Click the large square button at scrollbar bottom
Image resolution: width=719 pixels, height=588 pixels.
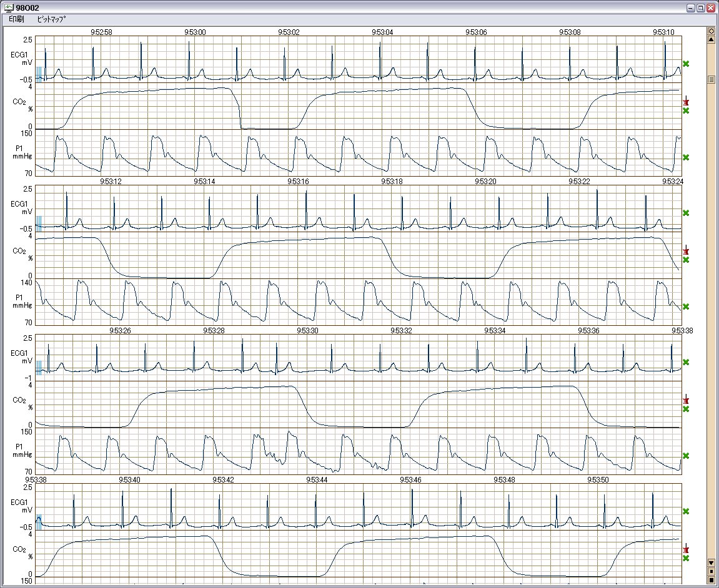pyautogui.click(x=711, y=580)
